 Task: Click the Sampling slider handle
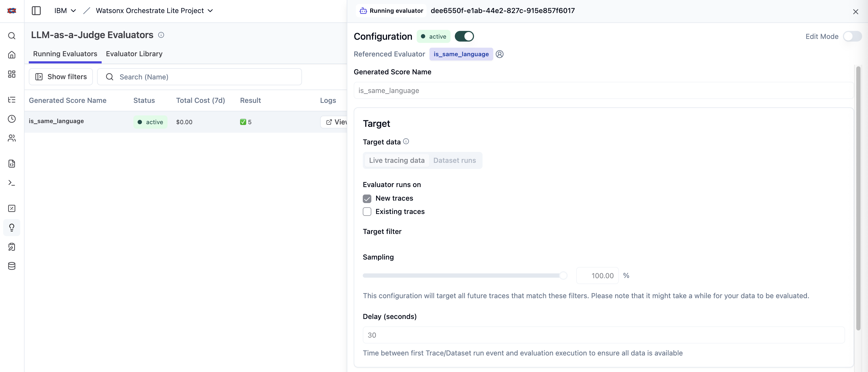[x=563, y=276]
